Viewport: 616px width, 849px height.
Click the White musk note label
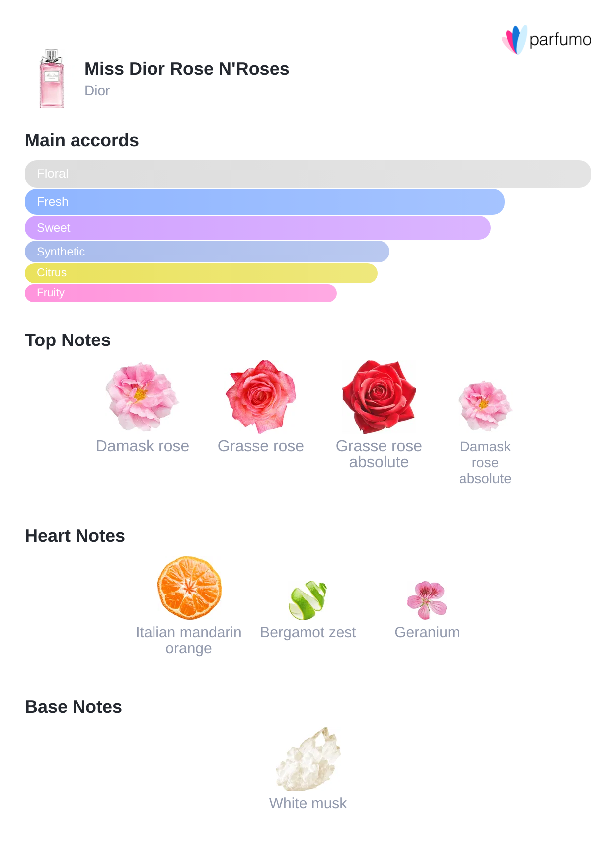(308, 803)
